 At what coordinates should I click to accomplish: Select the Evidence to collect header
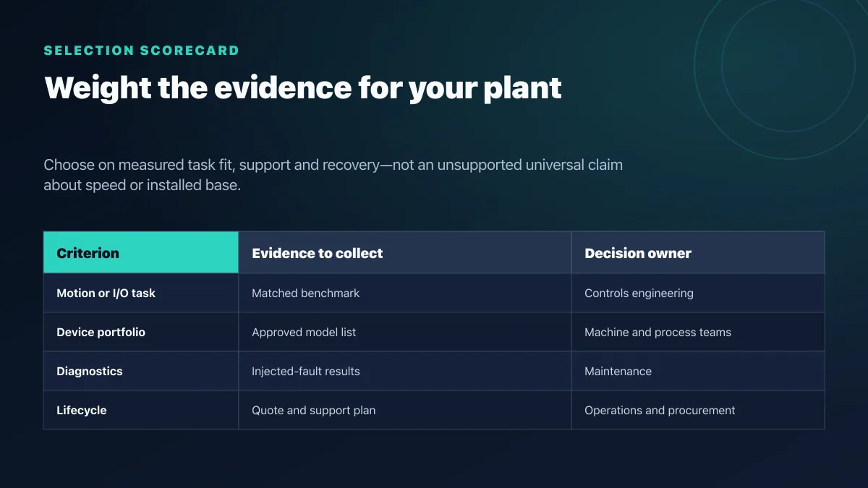click(405, 252)
